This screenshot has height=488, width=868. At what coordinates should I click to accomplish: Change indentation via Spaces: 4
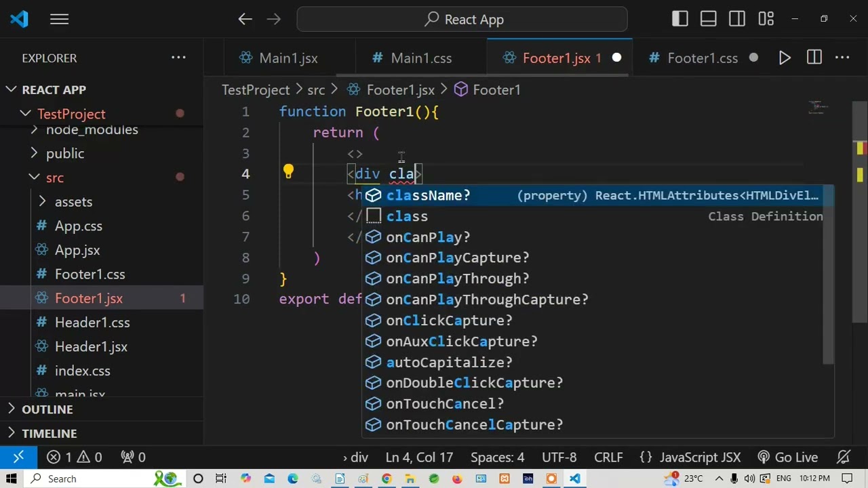coord(498,457)
